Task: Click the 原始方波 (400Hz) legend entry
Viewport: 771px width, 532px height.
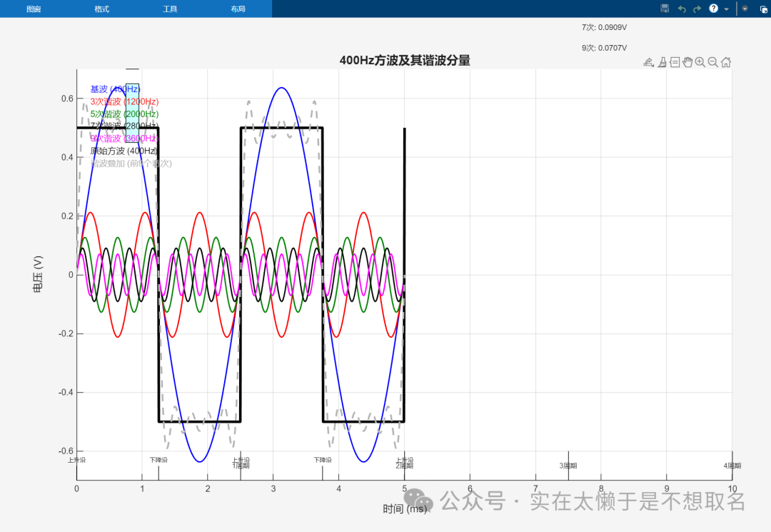Action: (124, 151)
